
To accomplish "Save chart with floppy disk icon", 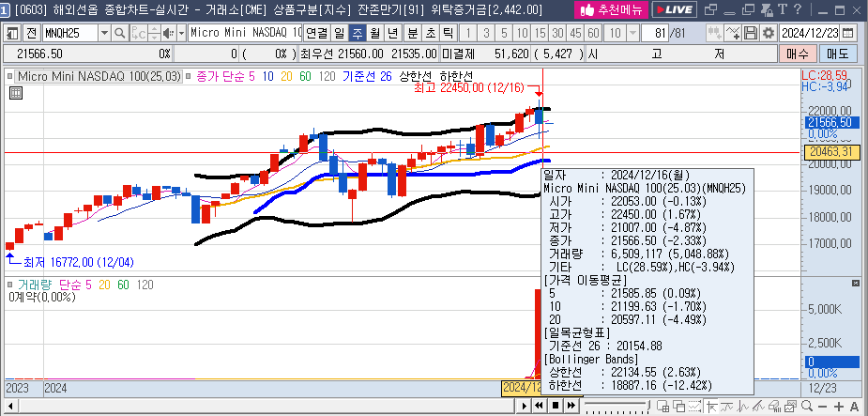I will (751, 33).
